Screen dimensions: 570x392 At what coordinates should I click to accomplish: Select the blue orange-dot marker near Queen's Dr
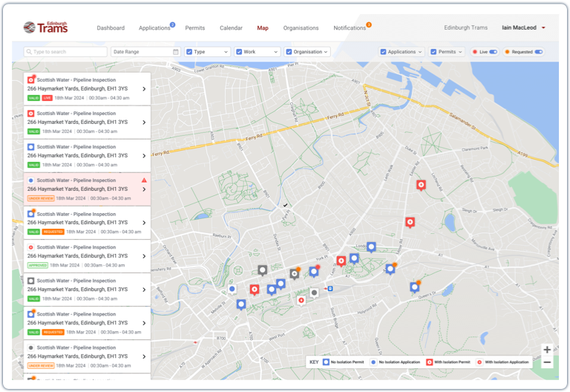point(415,287)
